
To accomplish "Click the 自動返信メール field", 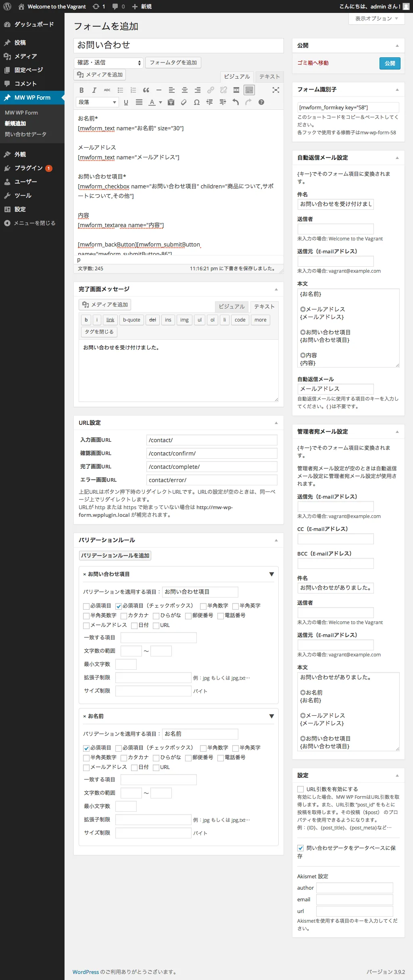I will click(336, 389).
